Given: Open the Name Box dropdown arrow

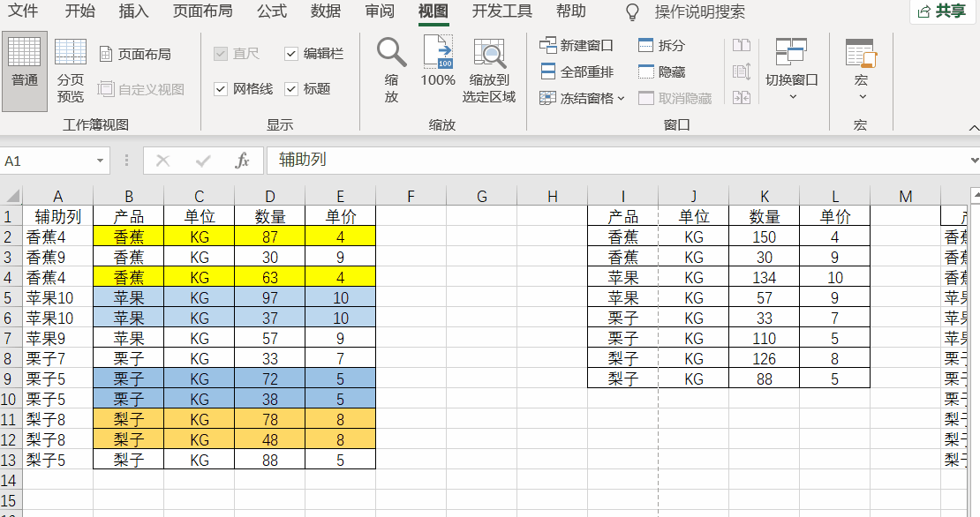Looking at the screenshot, I should click(100, 161).
